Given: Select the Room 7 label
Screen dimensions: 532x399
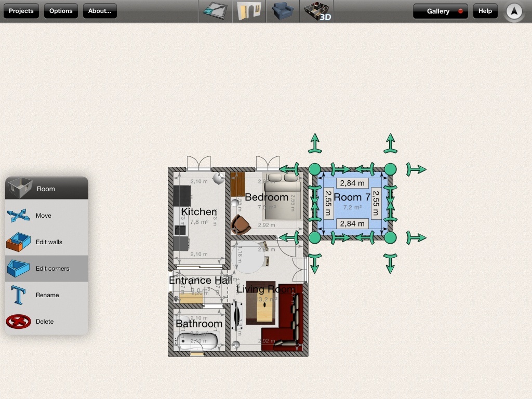Looking at the screenshot, I should 352,197.
